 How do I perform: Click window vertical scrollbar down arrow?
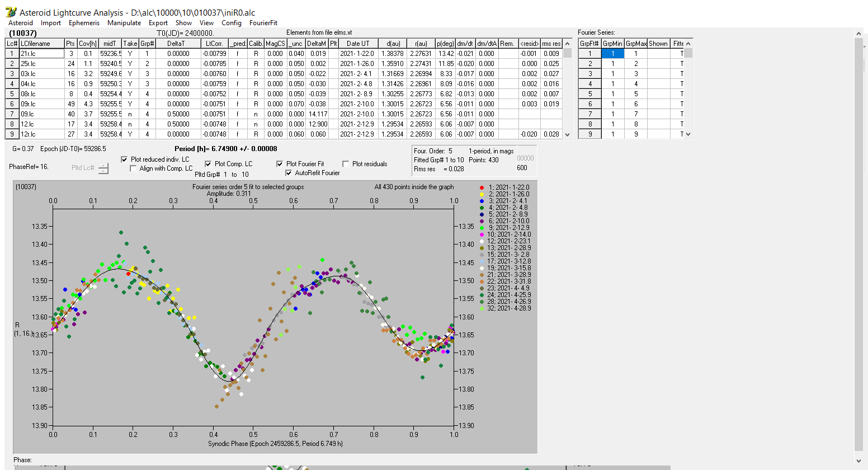pos(859,460)
